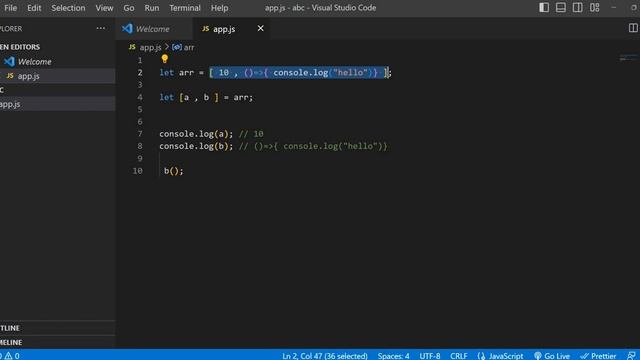Select app.js file in folder tree
Image resolution: width=640 pixels, height=360 pixels.
tap(58, 104)
